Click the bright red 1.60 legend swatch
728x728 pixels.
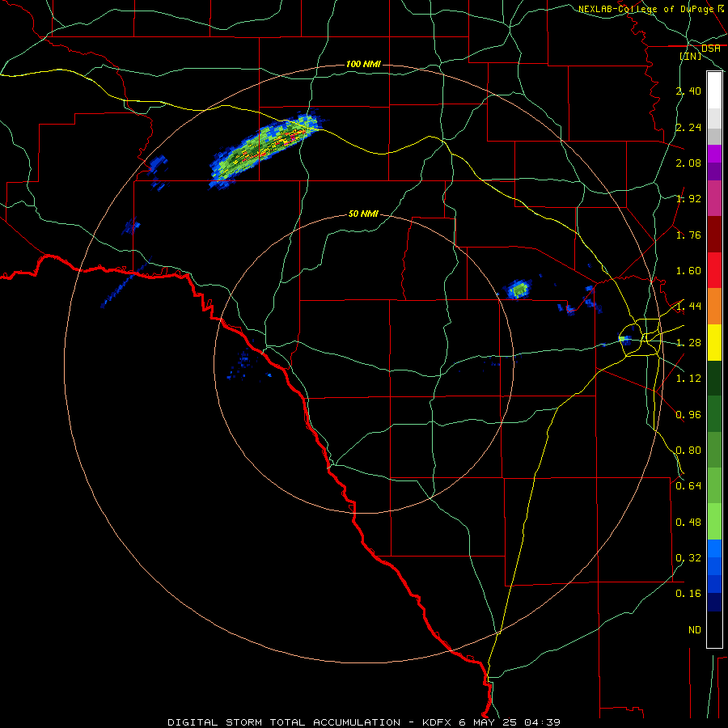click(714, 270)
